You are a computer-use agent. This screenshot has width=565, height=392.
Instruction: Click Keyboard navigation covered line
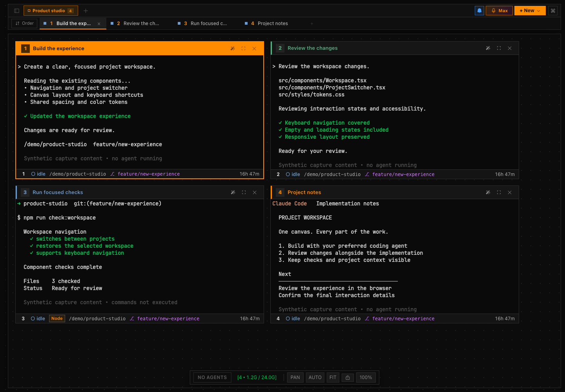(x=324, y=123)
